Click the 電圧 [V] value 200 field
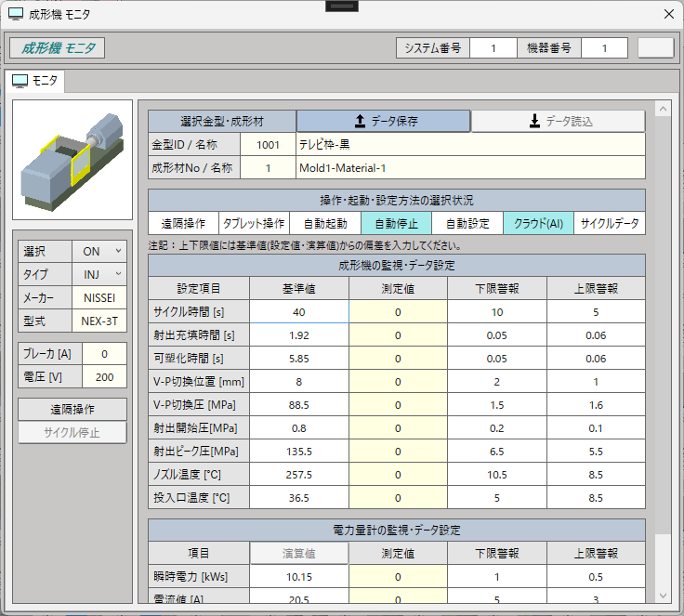This screenshot has width=684, height=616. point(104,377)
